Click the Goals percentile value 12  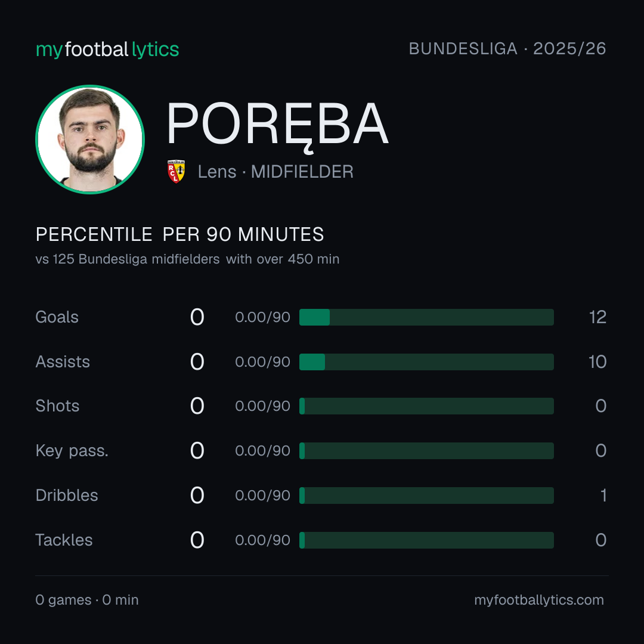tap(597, 317)
